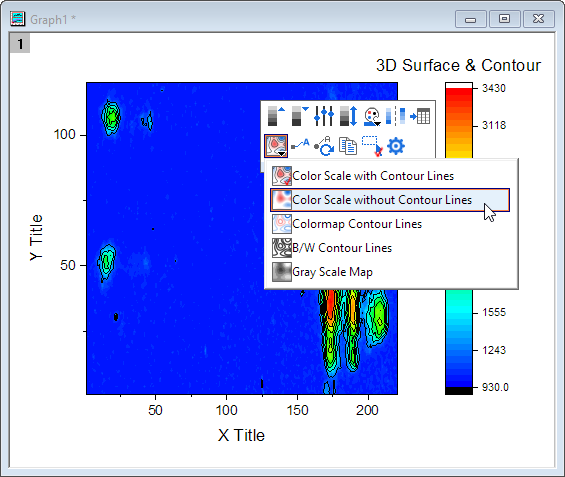
Task: Click the Y Title axis label
Action: pyautogui.click(x=36, y=237)
